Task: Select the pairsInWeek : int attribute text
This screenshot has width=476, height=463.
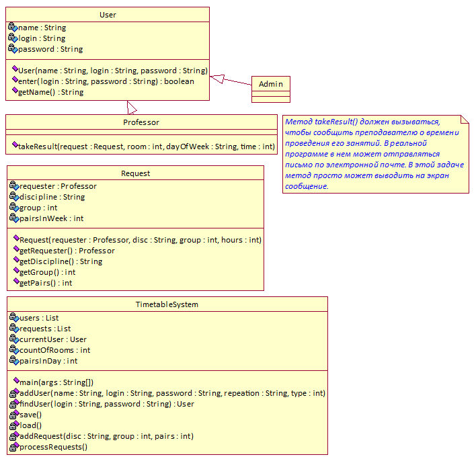Action: tap(52, 218)
